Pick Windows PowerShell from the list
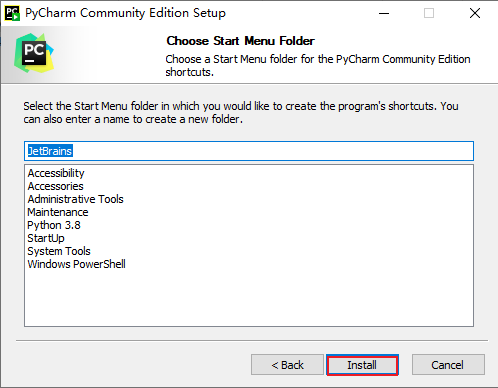498x388 pixels. pos(77,264)
